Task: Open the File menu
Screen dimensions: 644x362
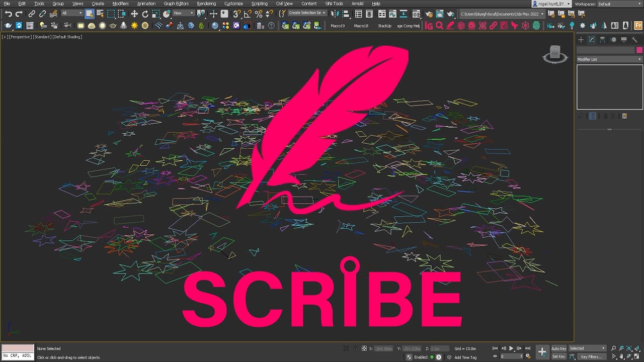Action: coord(7,4)
